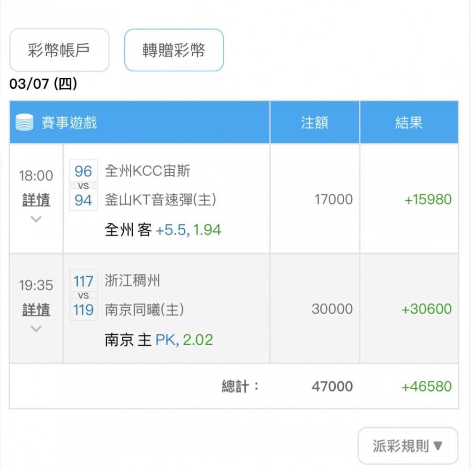Screen dimensions: 476x469
Task: Click the +5.5, 1.94 handicap odds
Action: coord(188,230)
